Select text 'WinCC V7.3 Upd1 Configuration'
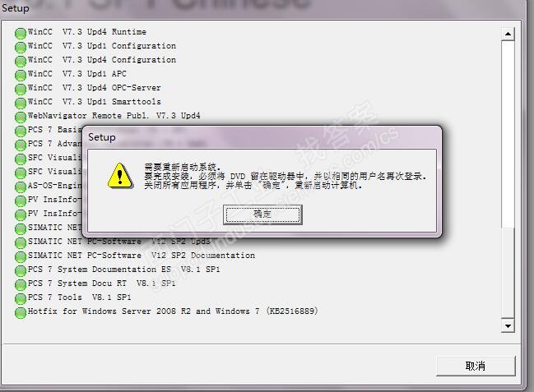 [x=102, y=45]
